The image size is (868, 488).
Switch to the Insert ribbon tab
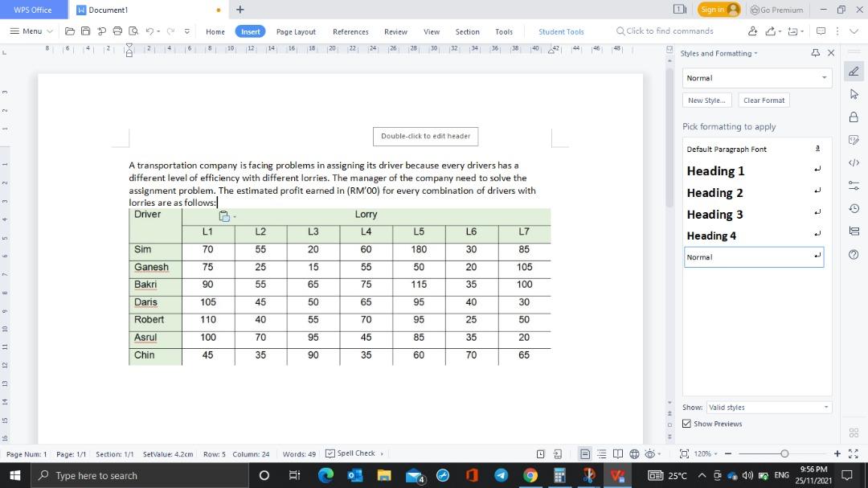pos(250,31)
